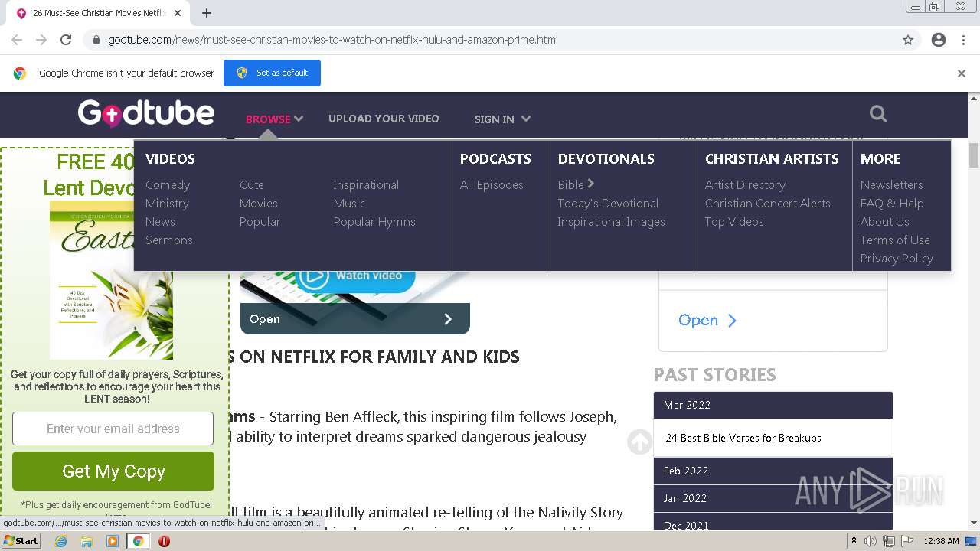Expand the SIGN IN dropdown
The width and height of the screenshot is (980, 551).
point(502,119)
